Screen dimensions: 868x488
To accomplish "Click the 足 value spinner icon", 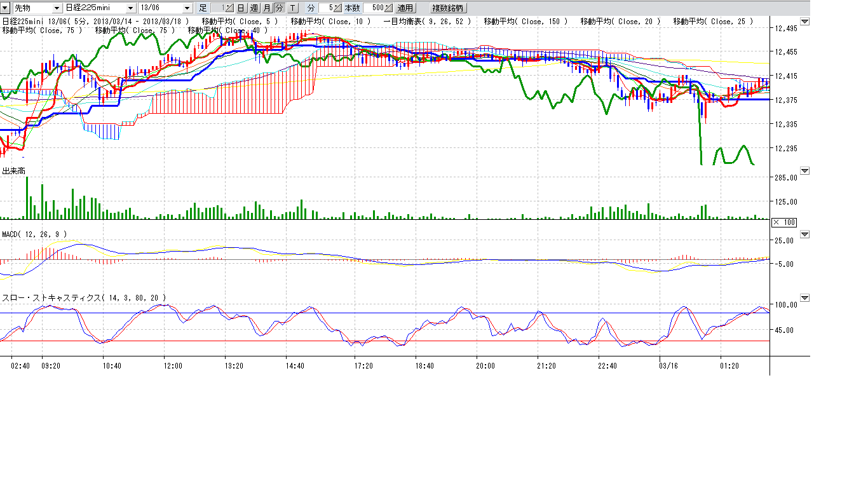I will point(229,8).
